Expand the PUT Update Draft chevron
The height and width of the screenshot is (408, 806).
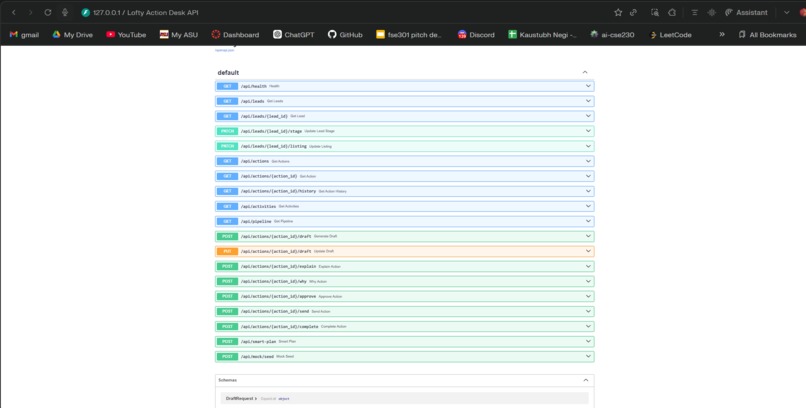(x=588, y=251)
